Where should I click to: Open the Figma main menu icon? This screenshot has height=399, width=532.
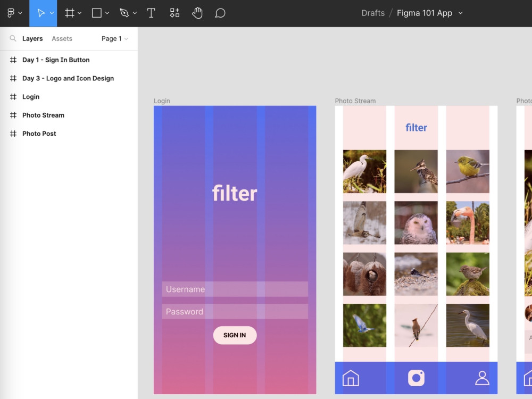[x=11, y=13]
